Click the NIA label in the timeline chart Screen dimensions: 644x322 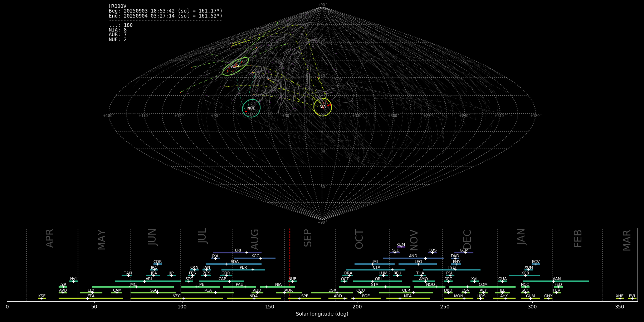278,284
